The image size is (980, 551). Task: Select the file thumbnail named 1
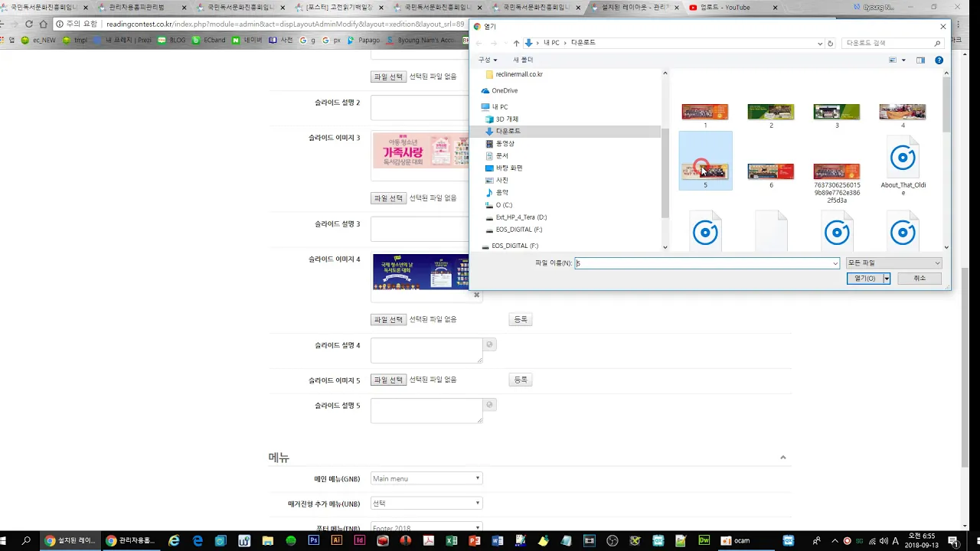[x=705, y=112]
